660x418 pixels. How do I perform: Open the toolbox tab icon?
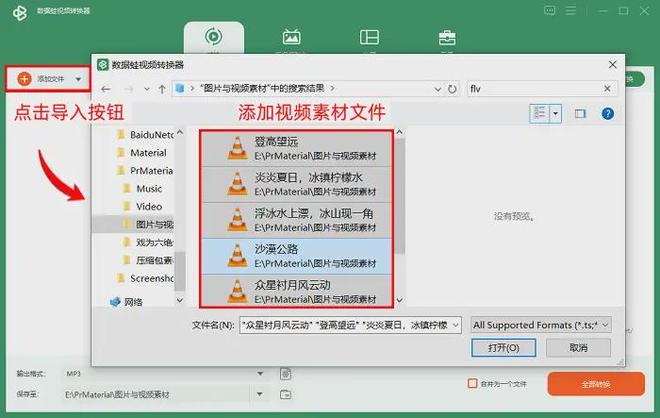447,38
